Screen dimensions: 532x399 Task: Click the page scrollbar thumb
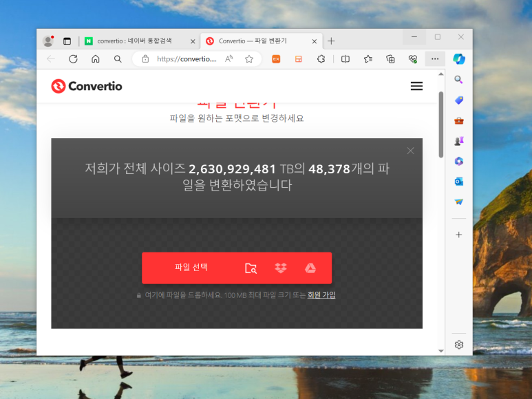tap(440, 125)
